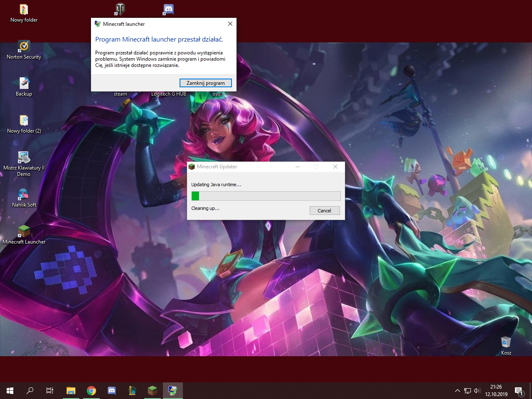The height and width of the screenshot is (399, 532).
Task: Switch to Minecraft Updater on the taskbar
Action: (153, 391)
